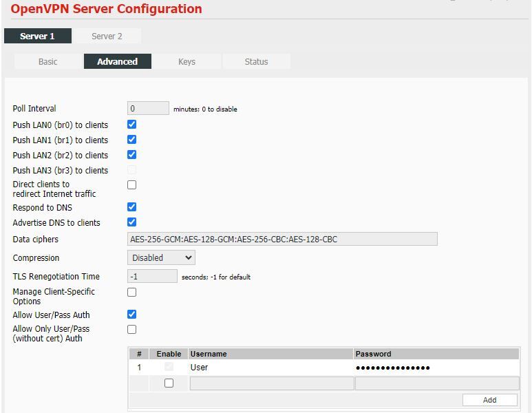
Task: Click the Password column header
Action: click(436, 354)
